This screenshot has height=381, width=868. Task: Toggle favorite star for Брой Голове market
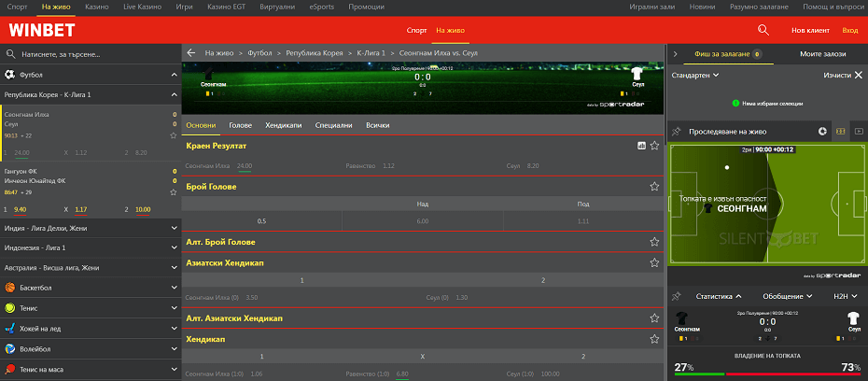click(x=654, y=187)
